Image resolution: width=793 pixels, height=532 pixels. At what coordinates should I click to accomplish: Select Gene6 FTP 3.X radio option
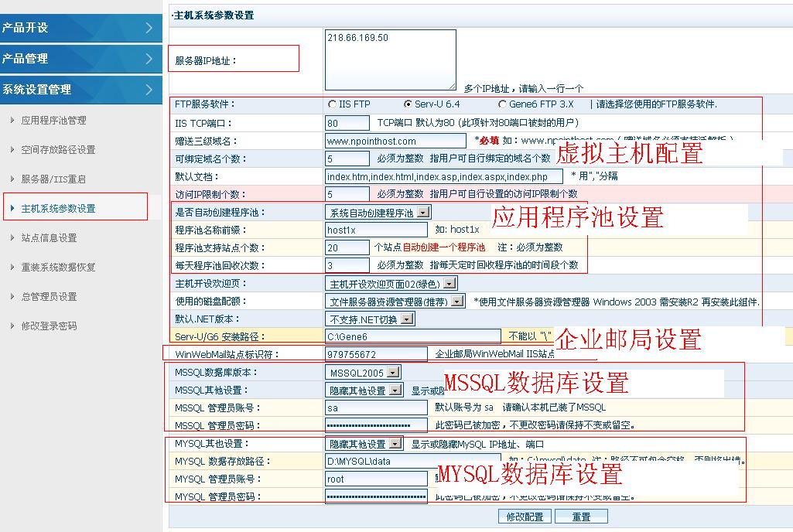[x=503, y=104]
